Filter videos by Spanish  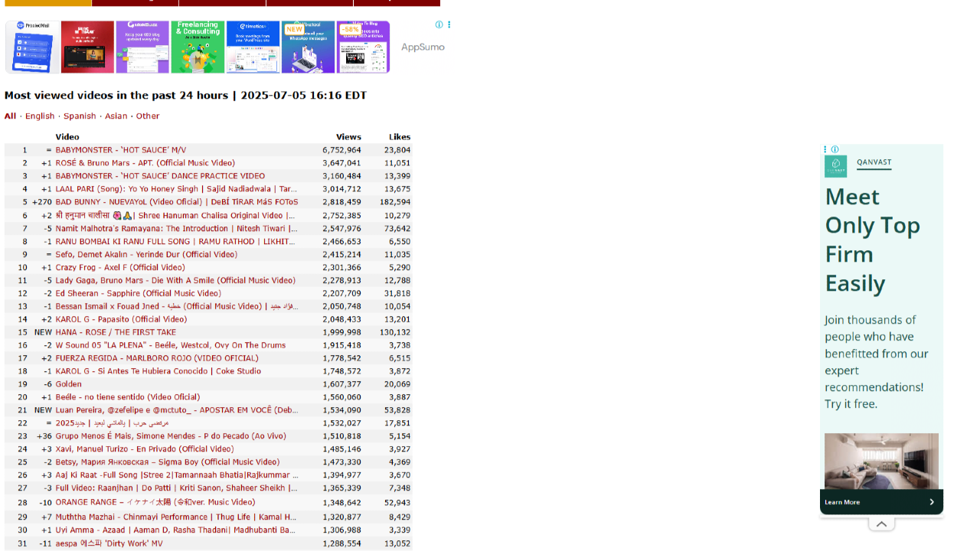click(80, 116)
